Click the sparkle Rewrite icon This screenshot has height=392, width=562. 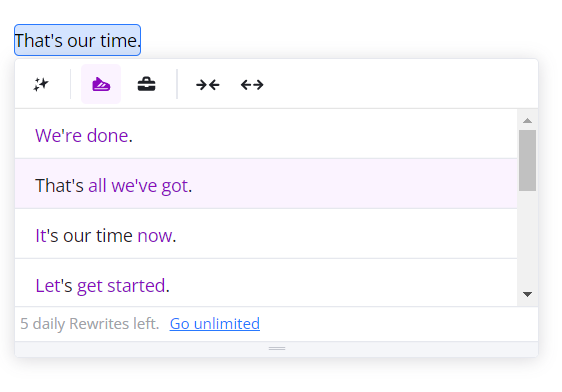[x=41, y=85]
